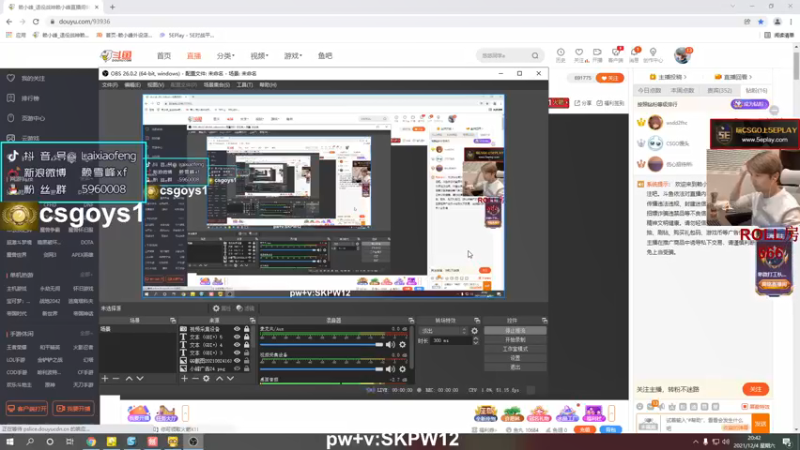Add a new scene in OBS scenes panel
Viewport: 800px width, 450px height.
click(x=105, y=379)
